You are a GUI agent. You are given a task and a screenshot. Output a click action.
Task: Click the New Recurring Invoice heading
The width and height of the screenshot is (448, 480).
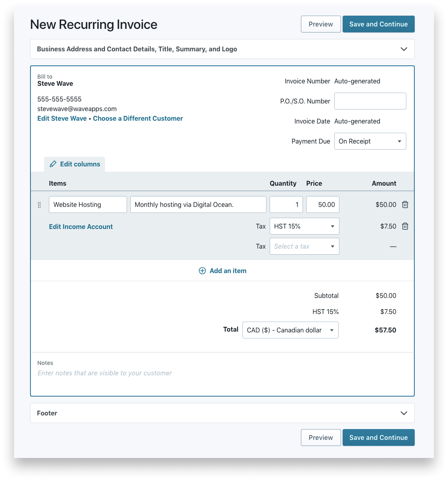pos(94,24)
